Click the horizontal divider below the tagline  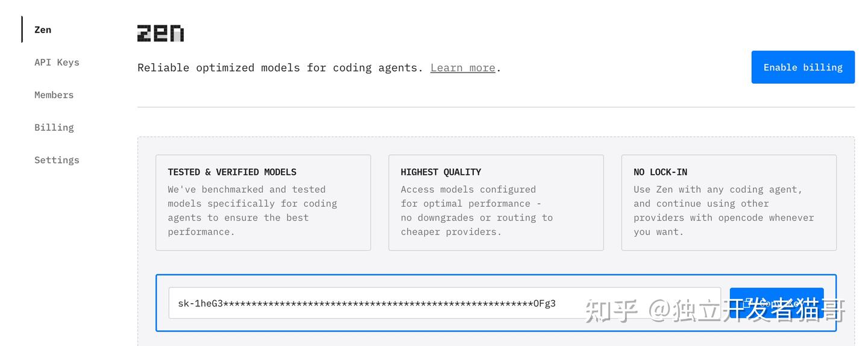(x=495, y=107)
